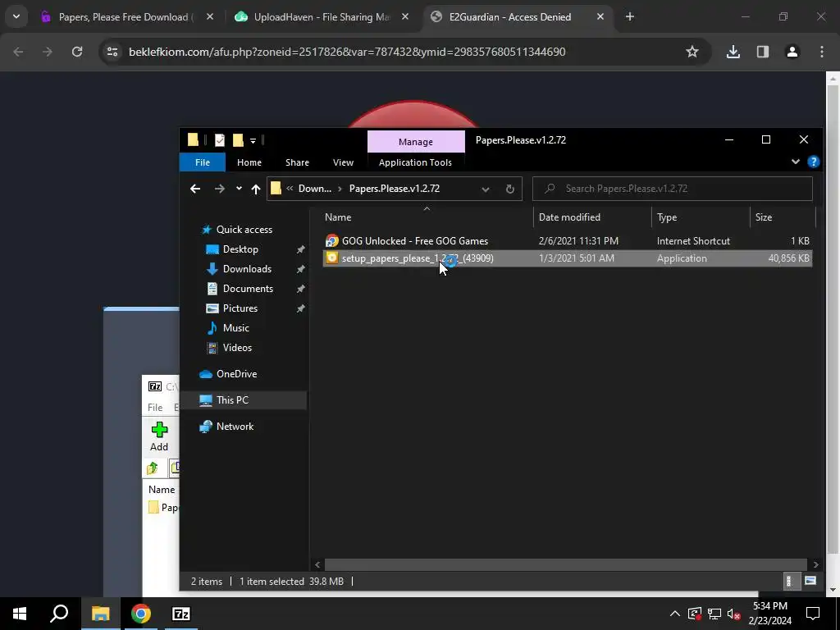
Task: Select the Manage contextual tab
Action: tap(416, 142)
